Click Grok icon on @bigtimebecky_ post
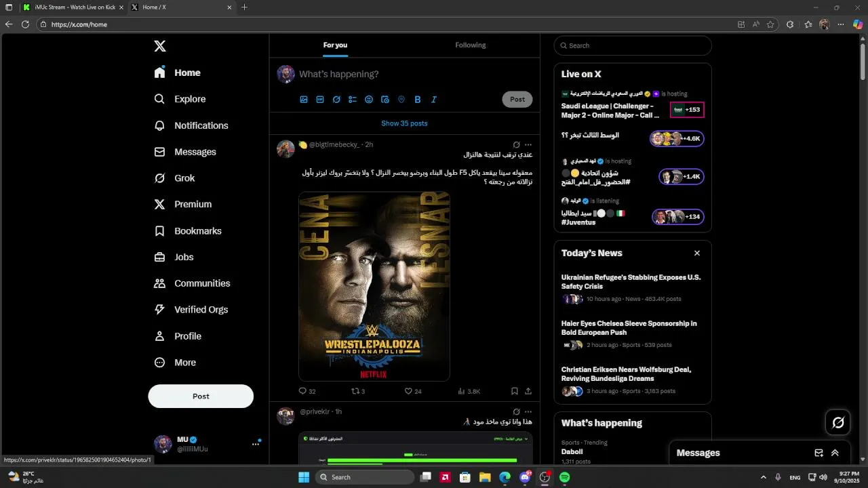This screenshot has height=488, width=868. pos(516,144)
